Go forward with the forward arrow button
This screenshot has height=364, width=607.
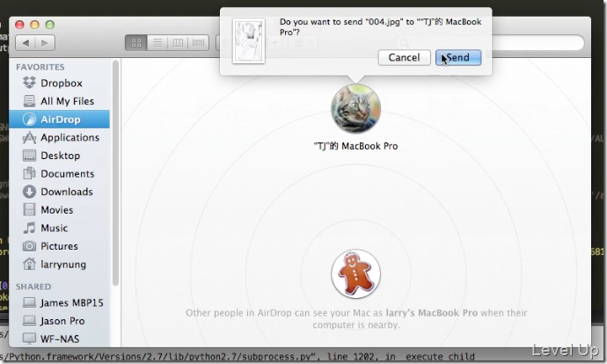tap(45, 42)
